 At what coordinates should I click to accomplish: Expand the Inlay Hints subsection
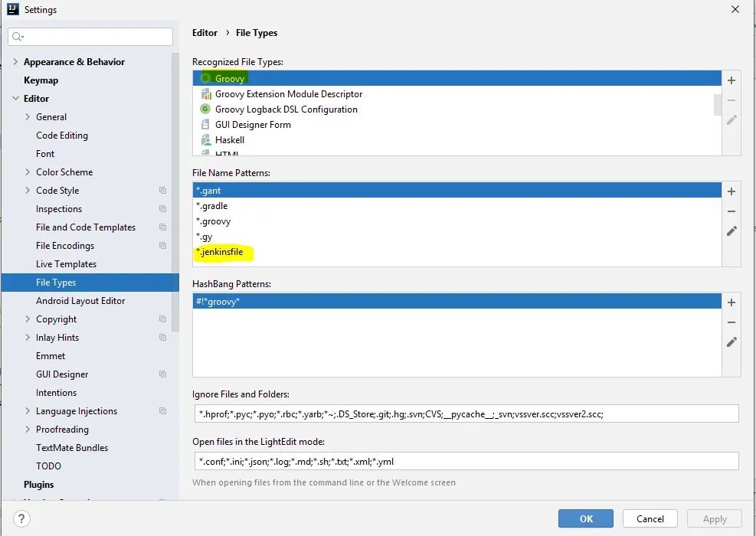coord(28,338)
